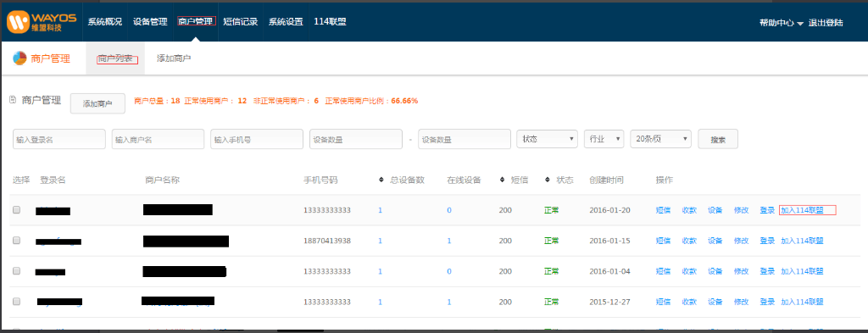
Task: Open the 短信记录 menu
Action: pos(240,21)
